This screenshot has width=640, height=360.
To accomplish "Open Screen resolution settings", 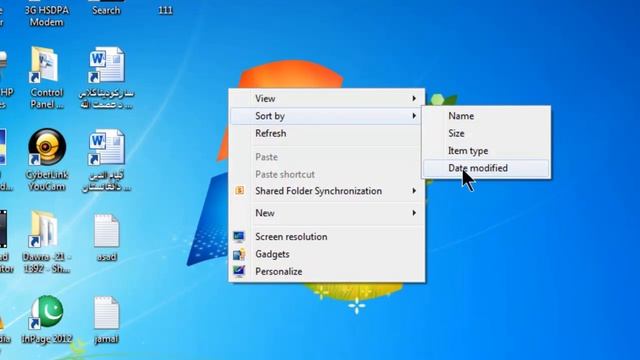I will click(x=327, y=237).
